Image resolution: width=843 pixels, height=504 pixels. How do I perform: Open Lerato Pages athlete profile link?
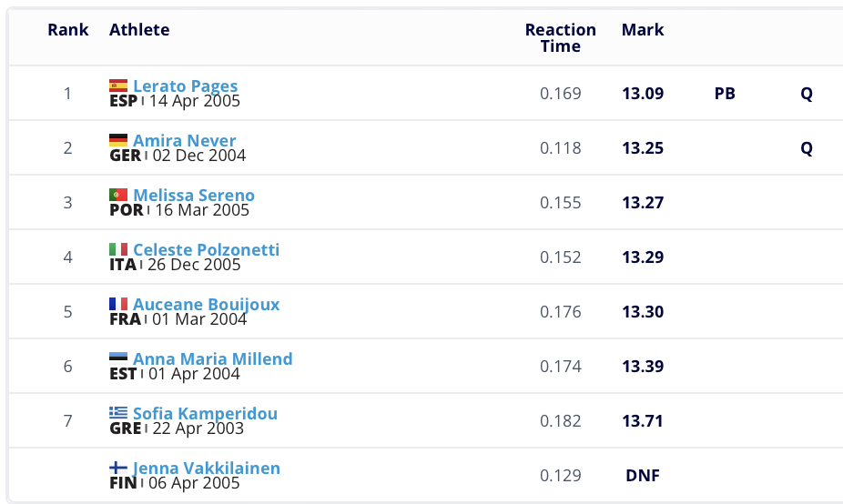[x=185, y=86]
